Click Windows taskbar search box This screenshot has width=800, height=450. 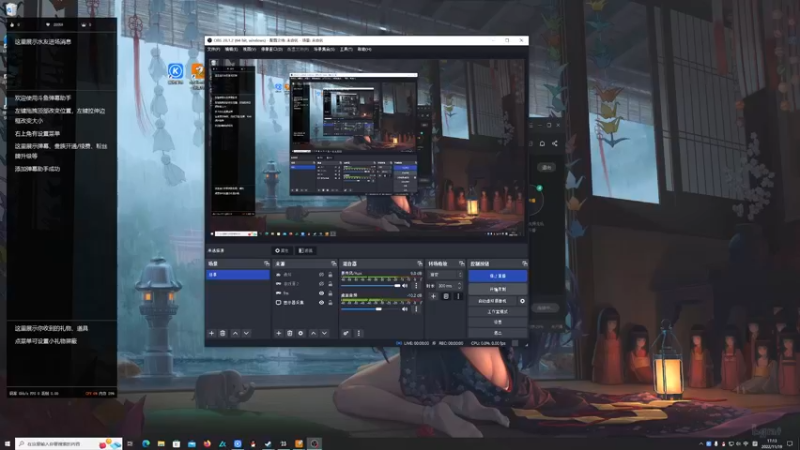[69, 444]
